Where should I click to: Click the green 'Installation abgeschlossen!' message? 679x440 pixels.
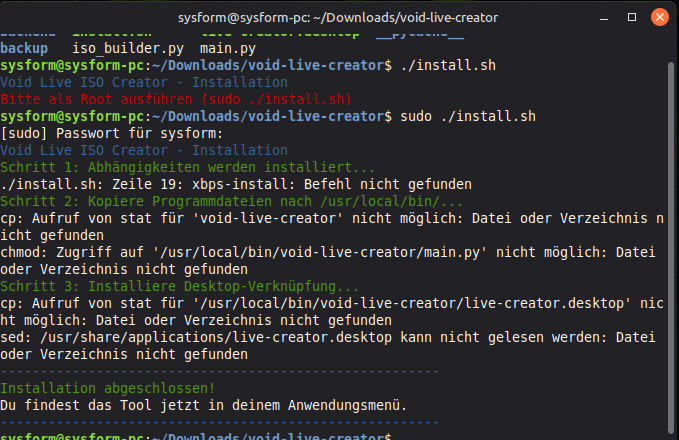[108, 388]
